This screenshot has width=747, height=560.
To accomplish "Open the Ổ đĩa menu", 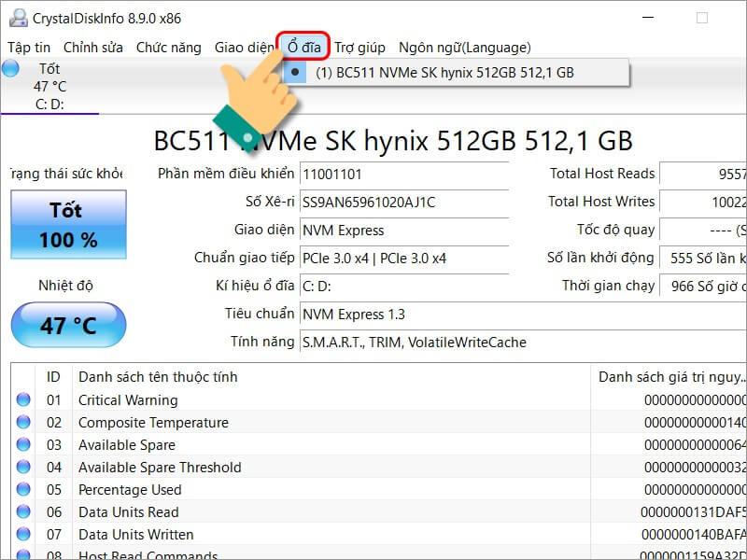I will 303,48.
